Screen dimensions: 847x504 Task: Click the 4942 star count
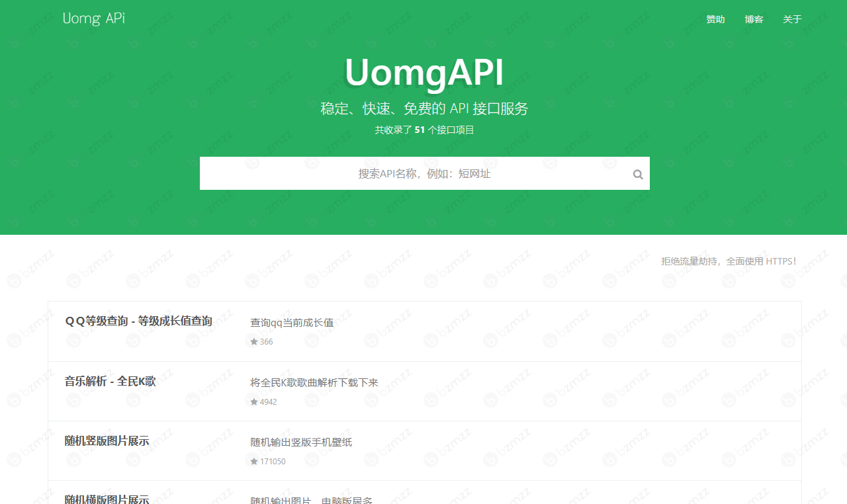(x=268, y=401)
